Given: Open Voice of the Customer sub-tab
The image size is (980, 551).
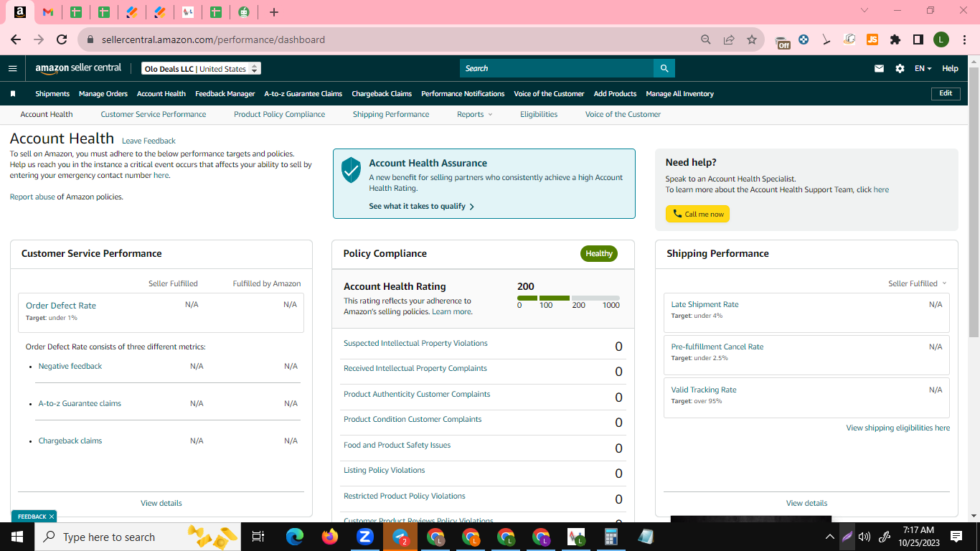Looking at the screenshot, I should tap(623, 114).
